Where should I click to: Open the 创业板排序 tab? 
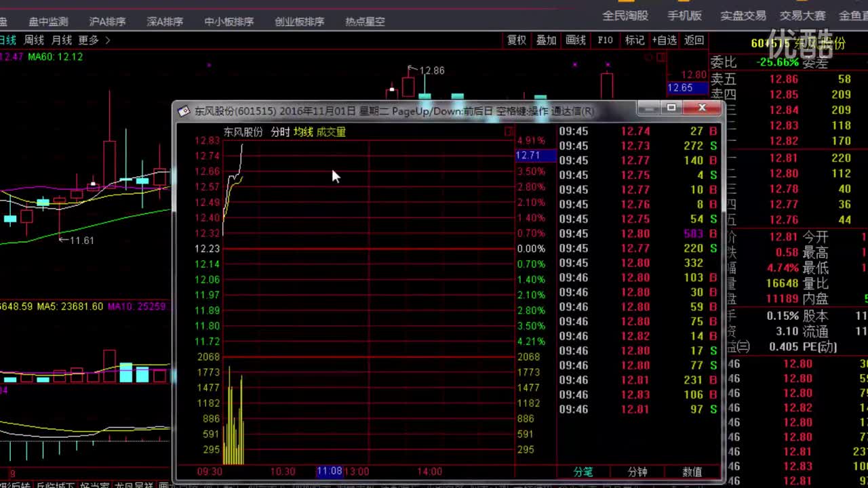pos(299,22)
